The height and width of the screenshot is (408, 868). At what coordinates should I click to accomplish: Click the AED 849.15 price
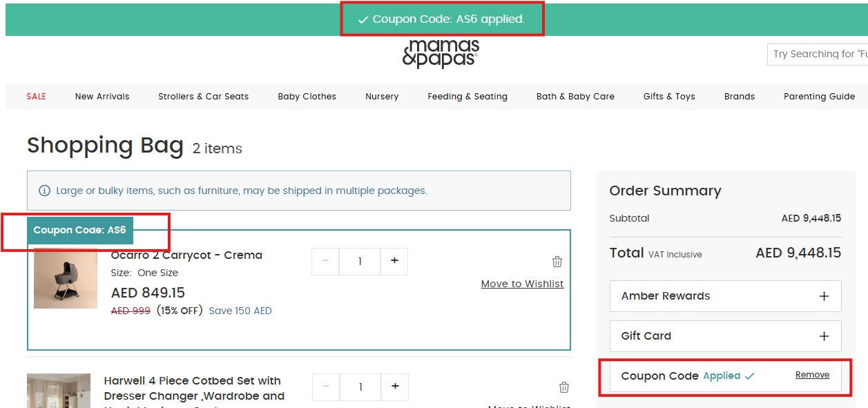tap(148, 293)
